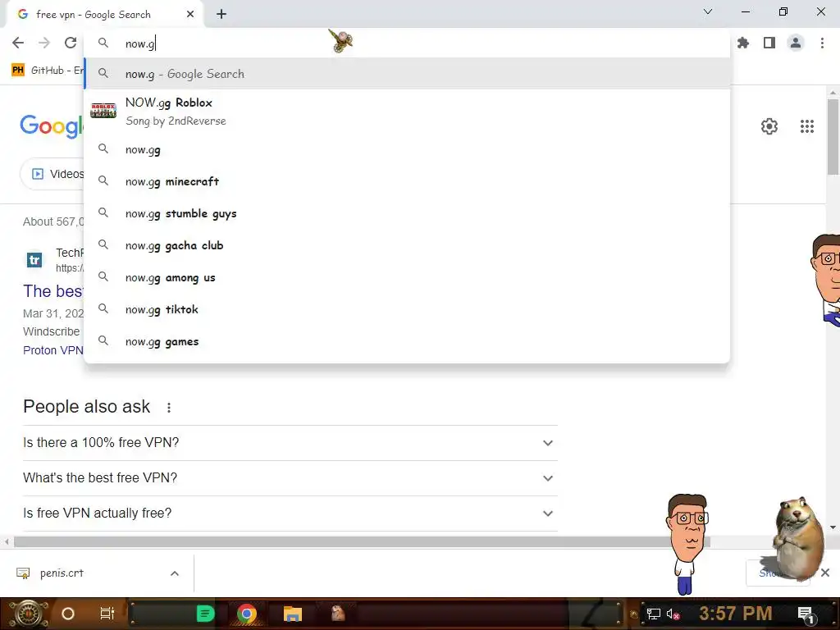Open the Google apps grid
The height and width of the screenshot is (630, 840).
pos(807,126)
